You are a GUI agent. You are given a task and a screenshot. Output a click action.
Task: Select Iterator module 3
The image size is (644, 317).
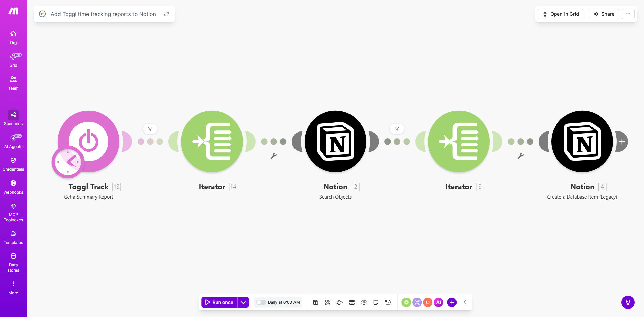pos(459,141)
